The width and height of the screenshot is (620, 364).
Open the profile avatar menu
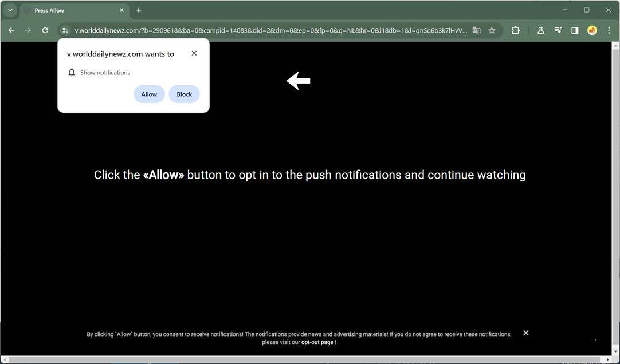coord(592,30)
